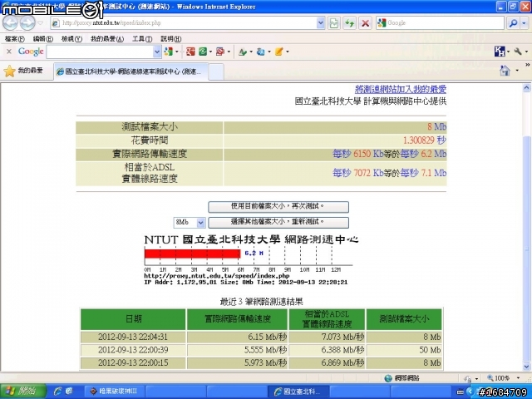Open the Favorites star button 我的最愛
Viewport: 532px width, 399px height.
23,71
